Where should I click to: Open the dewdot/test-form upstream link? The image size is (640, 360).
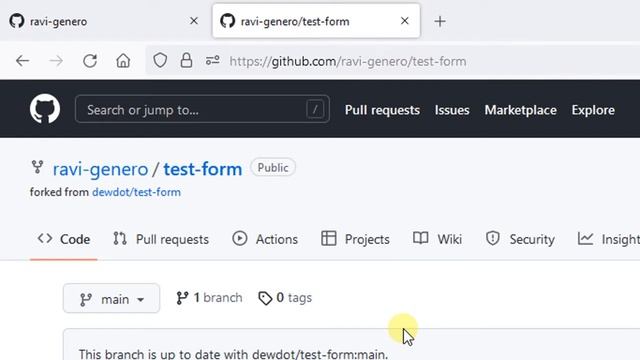[x=136, y=192]
